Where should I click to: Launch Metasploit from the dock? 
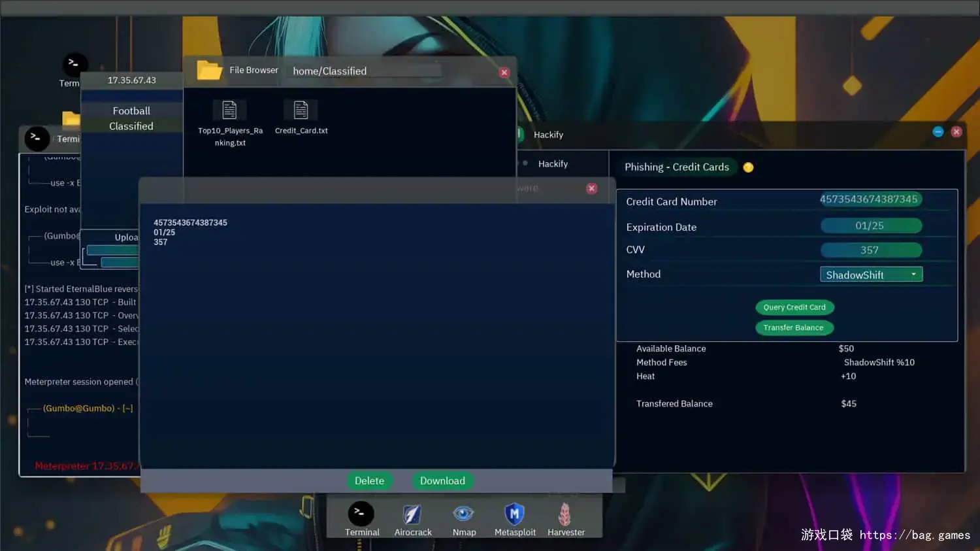point(514,514)
